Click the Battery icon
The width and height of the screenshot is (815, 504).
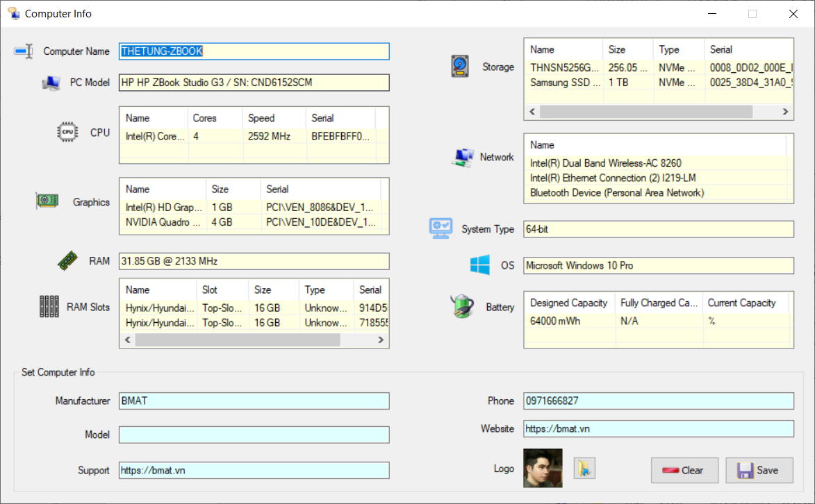462,306
